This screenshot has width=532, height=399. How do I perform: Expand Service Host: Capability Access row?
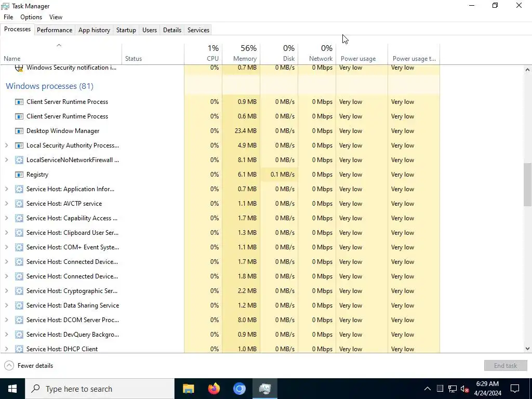click(6, 218)
